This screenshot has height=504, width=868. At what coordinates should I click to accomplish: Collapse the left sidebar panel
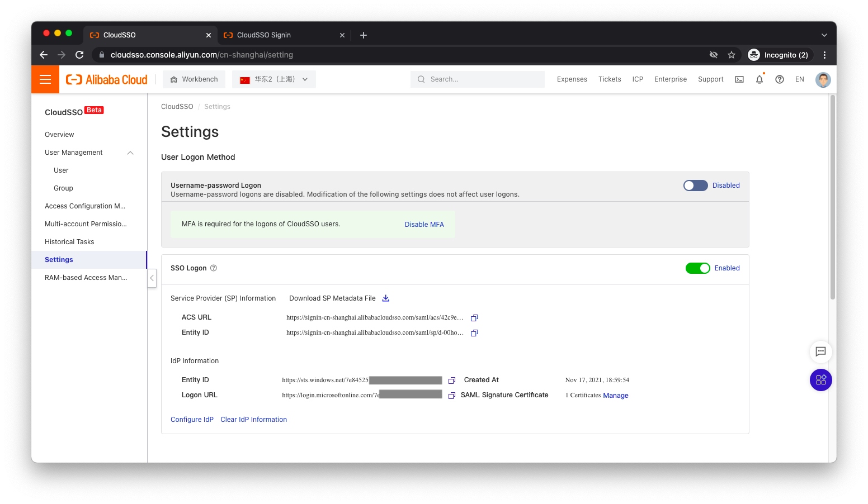[152, 278]
